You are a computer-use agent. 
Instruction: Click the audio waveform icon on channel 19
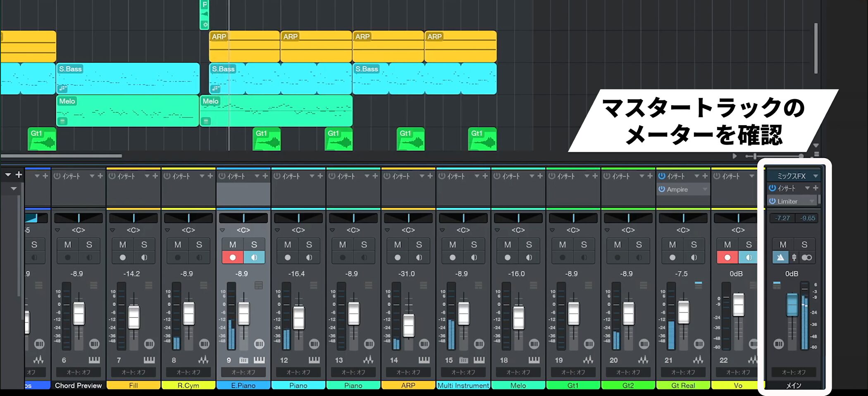[588, 360]
